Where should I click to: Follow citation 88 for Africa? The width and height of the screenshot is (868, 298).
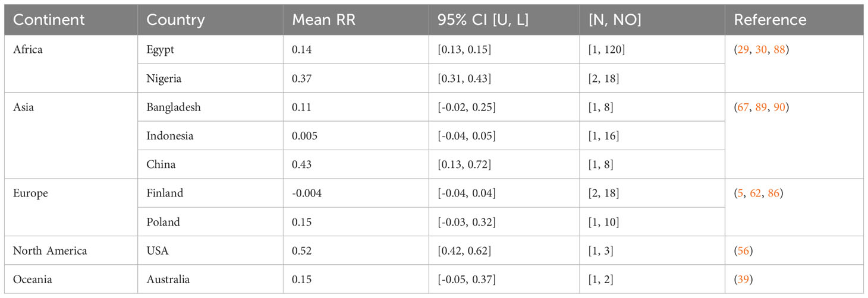[780, 50]
